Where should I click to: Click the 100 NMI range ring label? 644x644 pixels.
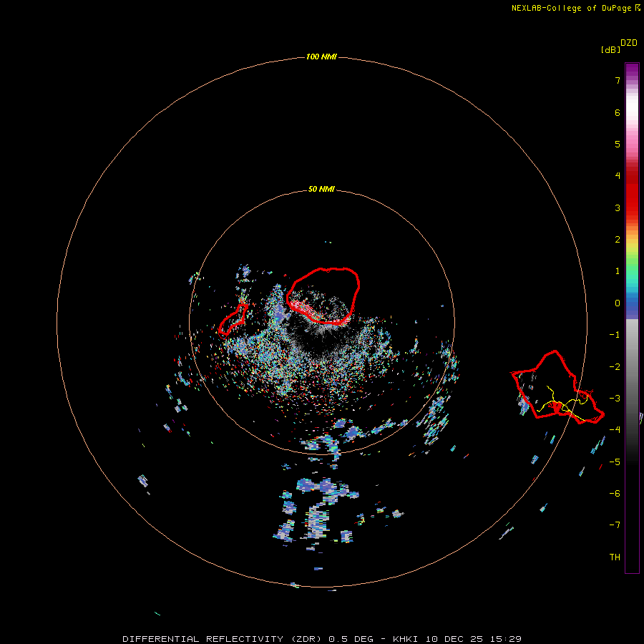pyautogui.click(x=321, y=57)
